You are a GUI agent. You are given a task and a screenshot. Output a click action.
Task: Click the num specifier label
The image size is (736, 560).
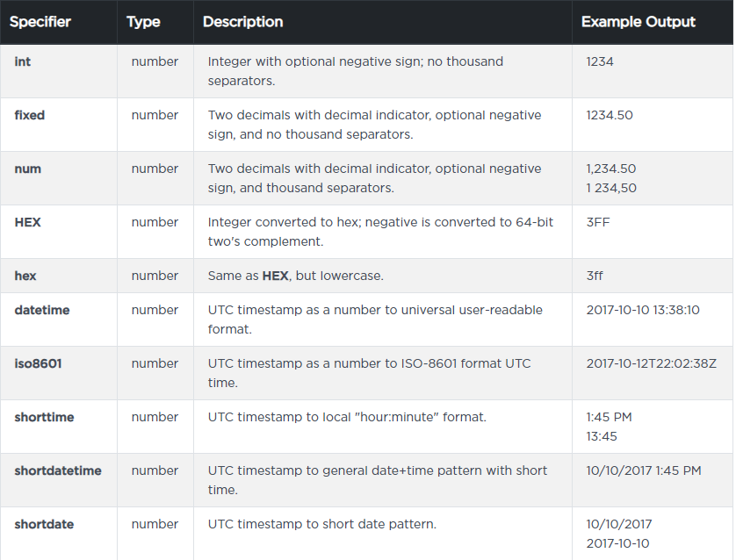28,169
